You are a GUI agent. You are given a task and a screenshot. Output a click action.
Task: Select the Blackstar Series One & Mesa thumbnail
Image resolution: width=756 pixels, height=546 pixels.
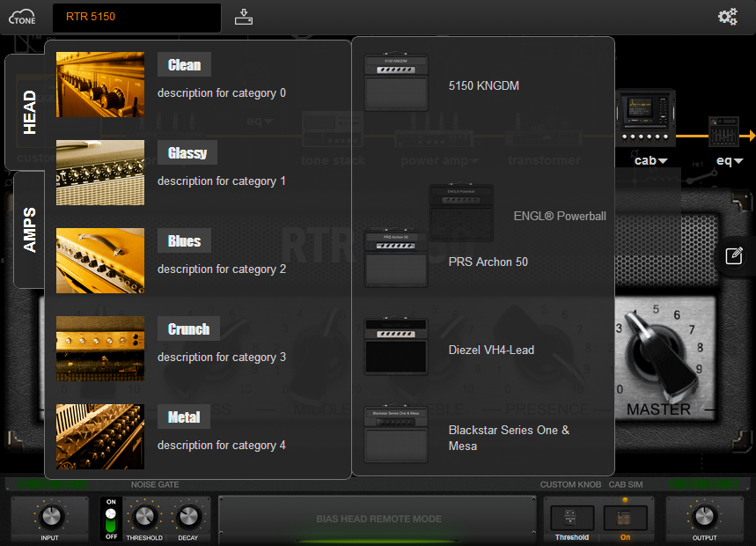396,434
